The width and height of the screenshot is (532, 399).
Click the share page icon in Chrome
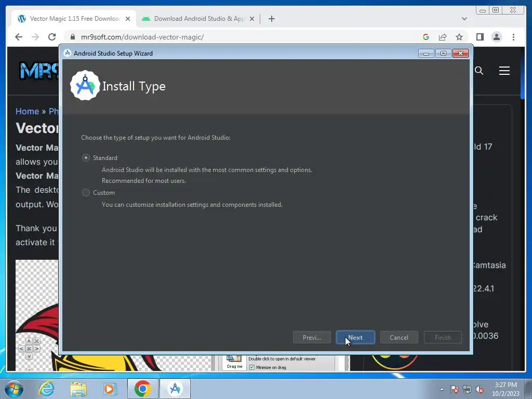tap(443, 37)
